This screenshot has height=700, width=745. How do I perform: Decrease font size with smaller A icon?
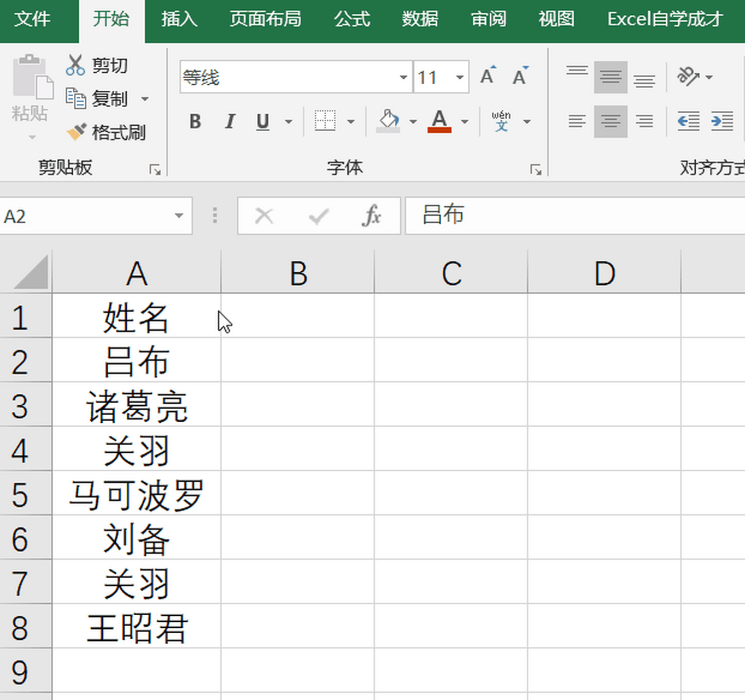pos(520,76)
